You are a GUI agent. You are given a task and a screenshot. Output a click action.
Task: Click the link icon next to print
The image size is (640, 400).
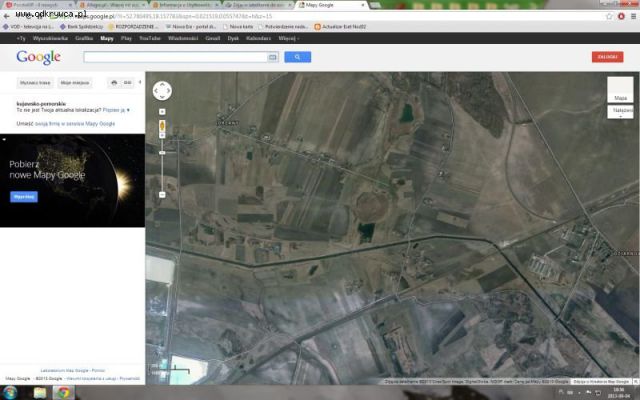pyautogui.click(x=127, y=82)
